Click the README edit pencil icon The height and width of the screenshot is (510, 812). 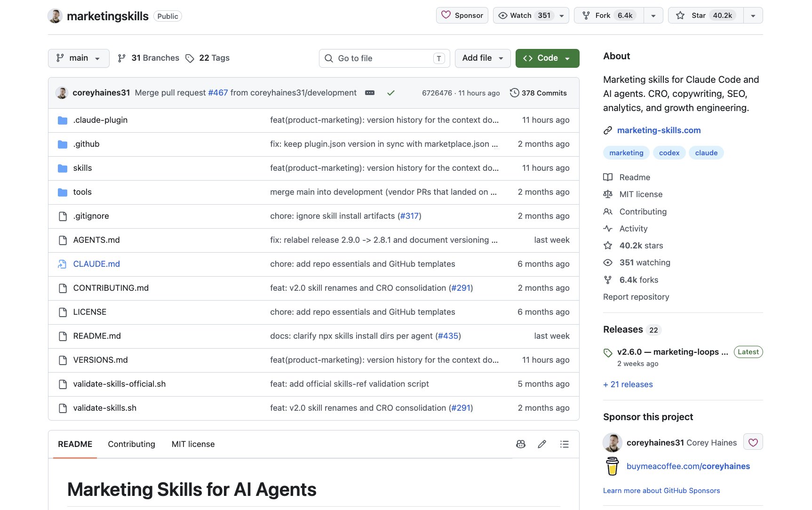point(542,444)
